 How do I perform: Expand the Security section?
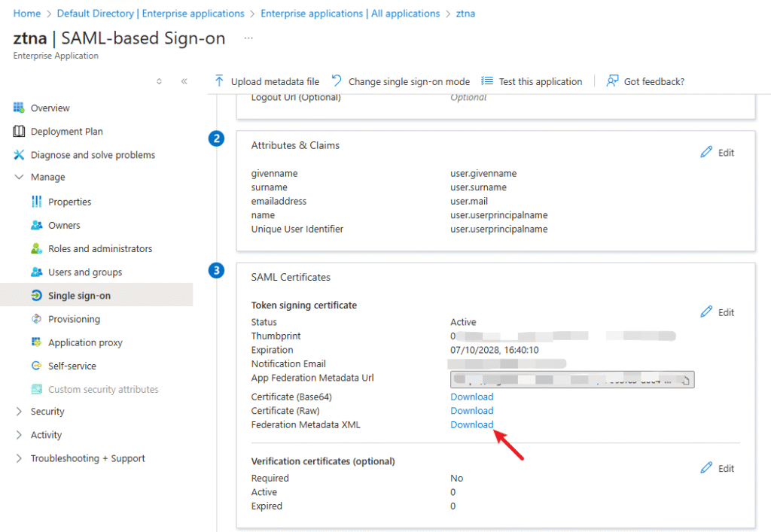(x=20, y=412)
